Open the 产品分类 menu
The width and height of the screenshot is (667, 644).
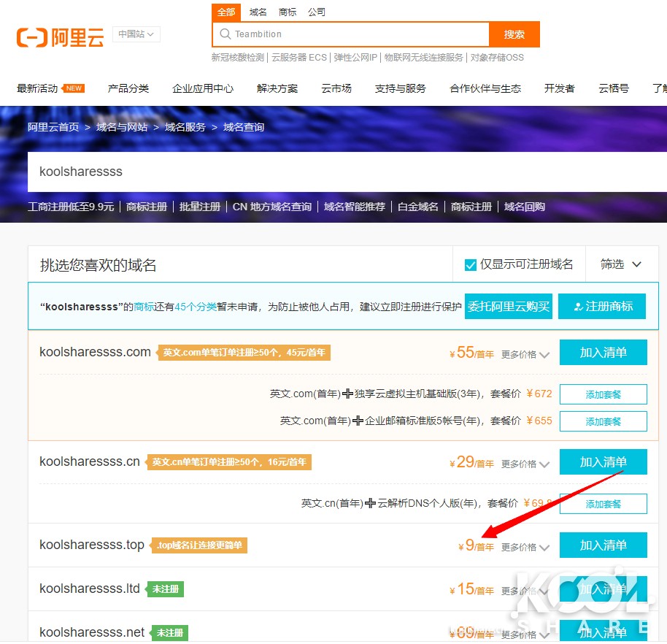[128, 88]
